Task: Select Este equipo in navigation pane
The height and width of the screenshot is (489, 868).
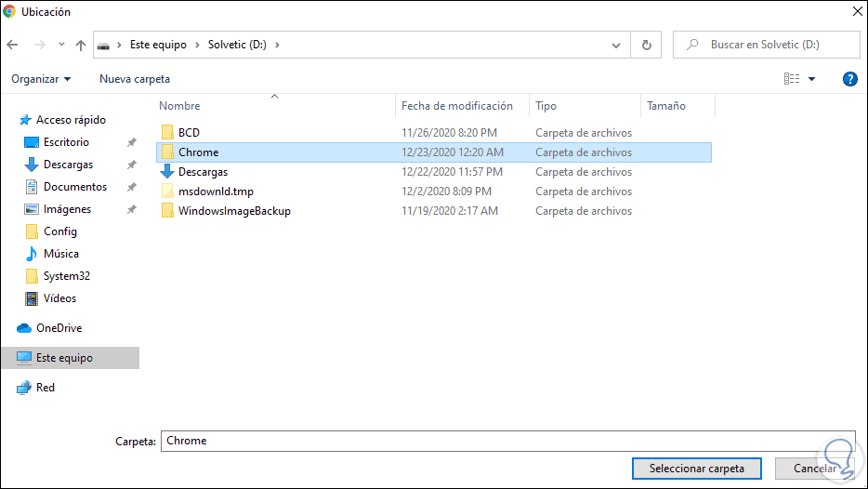Action: point(64,358)
